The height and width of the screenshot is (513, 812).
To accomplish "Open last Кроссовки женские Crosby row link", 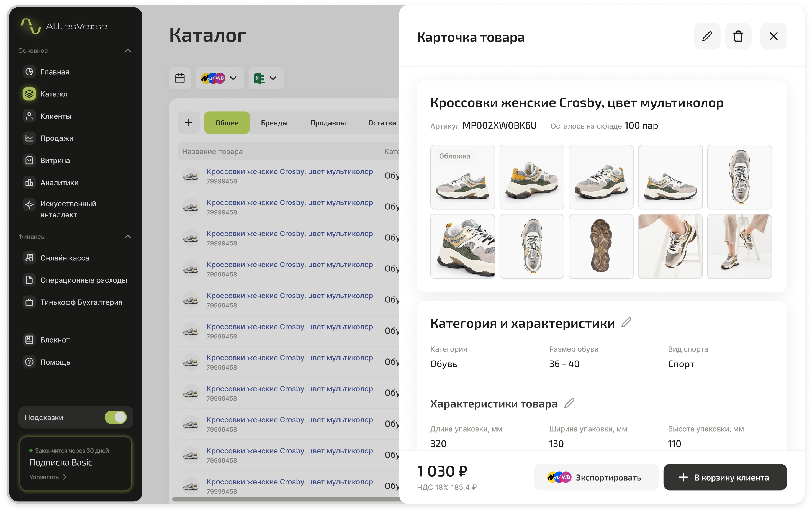I will tap(290, 482).
